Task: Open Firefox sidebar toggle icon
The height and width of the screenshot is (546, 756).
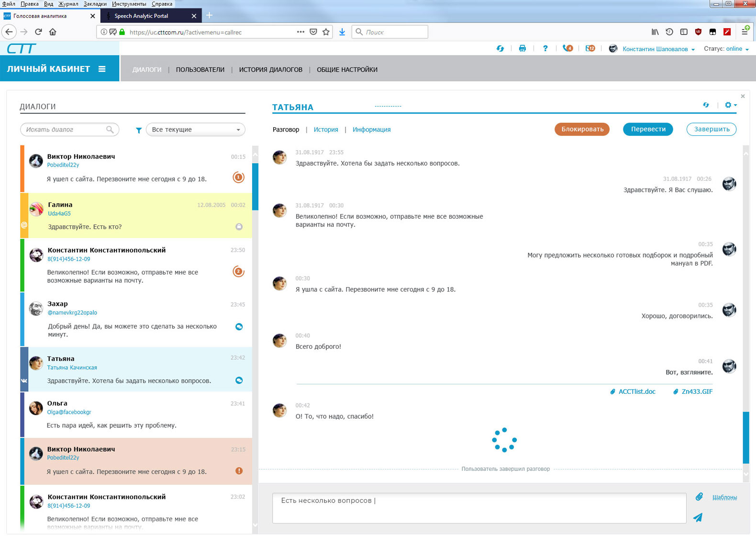Action: pyautogui.click(x=684, y=32)
